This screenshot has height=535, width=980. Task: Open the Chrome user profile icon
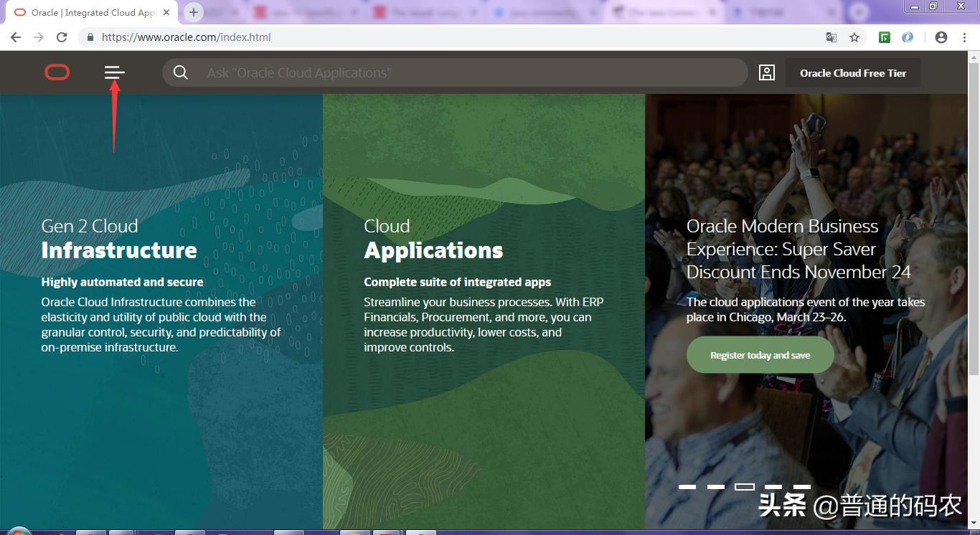941,37
